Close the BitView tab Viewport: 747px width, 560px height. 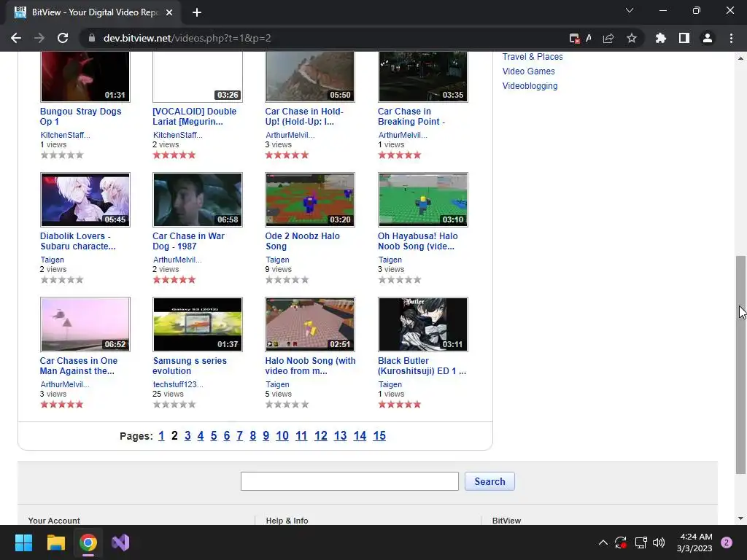(169, 12)
